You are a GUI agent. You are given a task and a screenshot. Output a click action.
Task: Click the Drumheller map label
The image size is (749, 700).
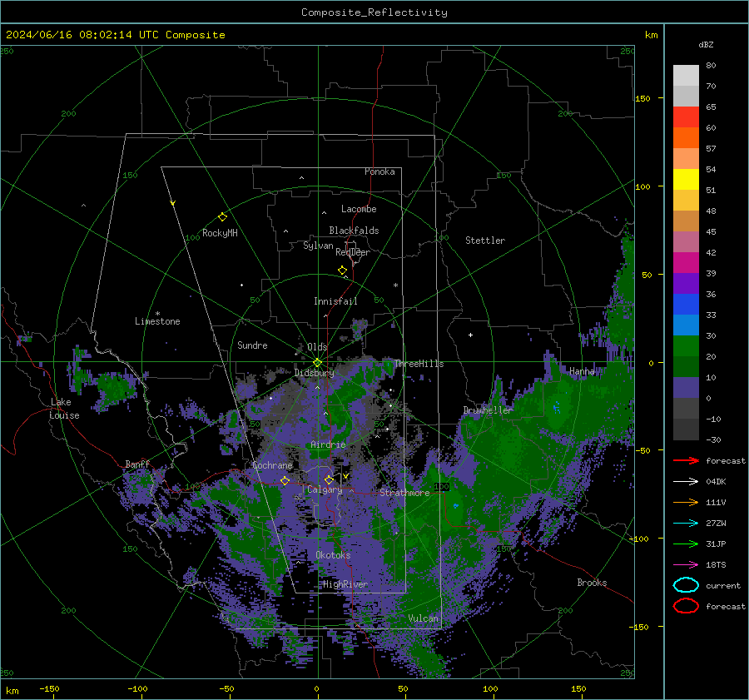488,410
